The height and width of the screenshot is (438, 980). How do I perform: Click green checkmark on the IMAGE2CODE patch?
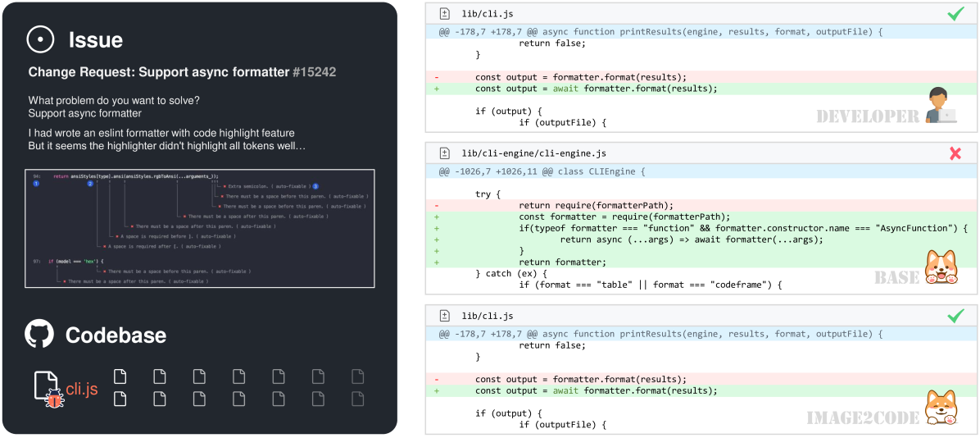pos(955,316)
